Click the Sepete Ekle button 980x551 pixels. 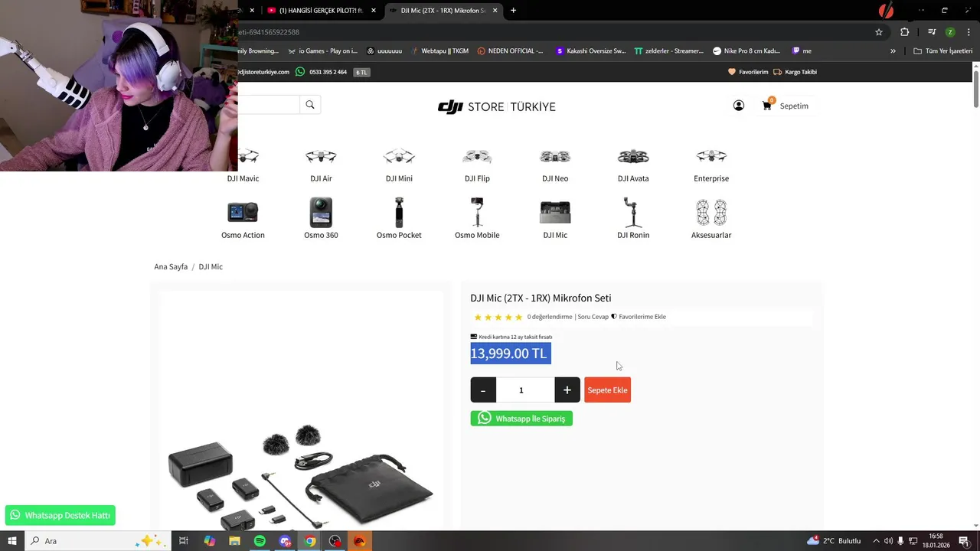coord(607,390)
